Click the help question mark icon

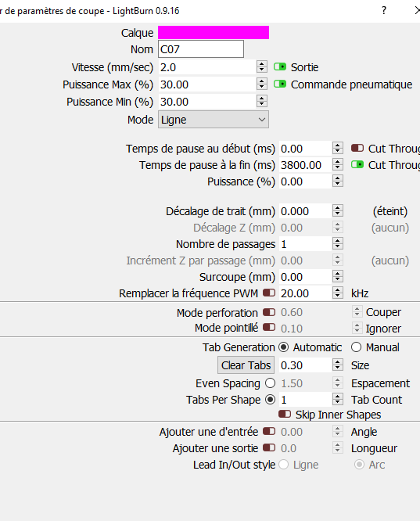[384, 11]
